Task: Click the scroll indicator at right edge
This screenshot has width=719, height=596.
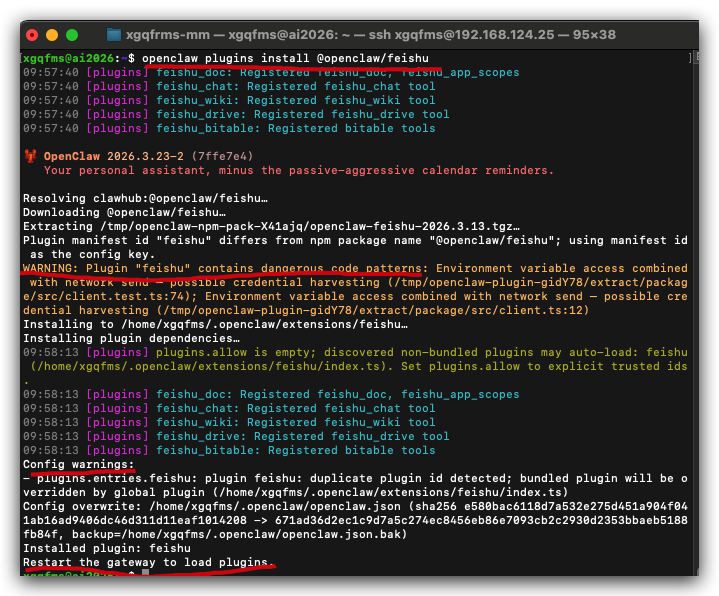Action: pos(695,58)
